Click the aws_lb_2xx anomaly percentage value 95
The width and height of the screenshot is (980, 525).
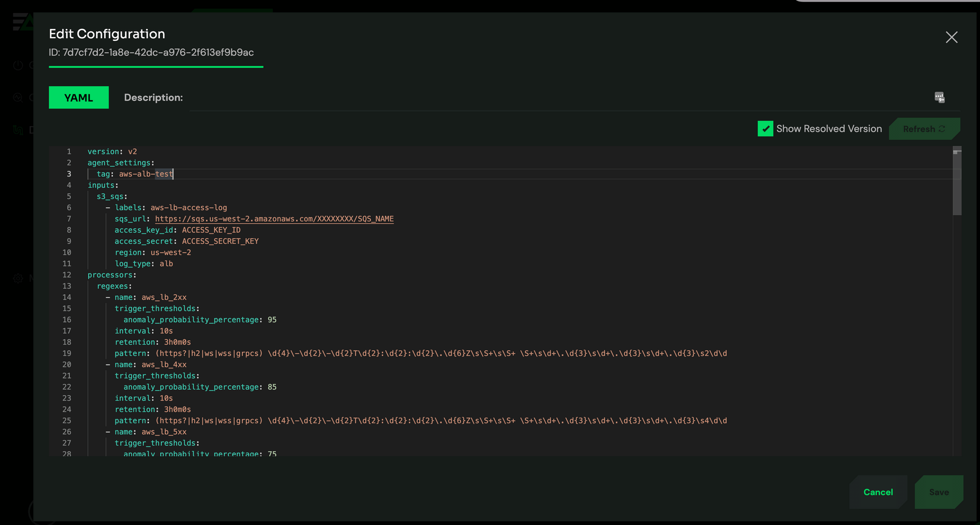[x=272, y=320]
